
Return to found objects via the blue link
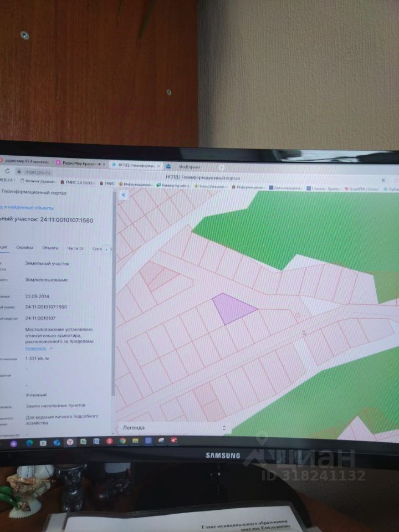tap(27, 207)
